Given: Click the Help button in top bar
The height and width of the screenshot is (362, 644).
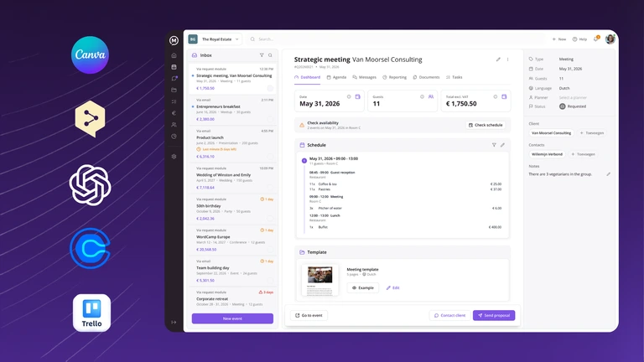Looking at the screenshot, I should pyautogui.click(x=579, y=39).
